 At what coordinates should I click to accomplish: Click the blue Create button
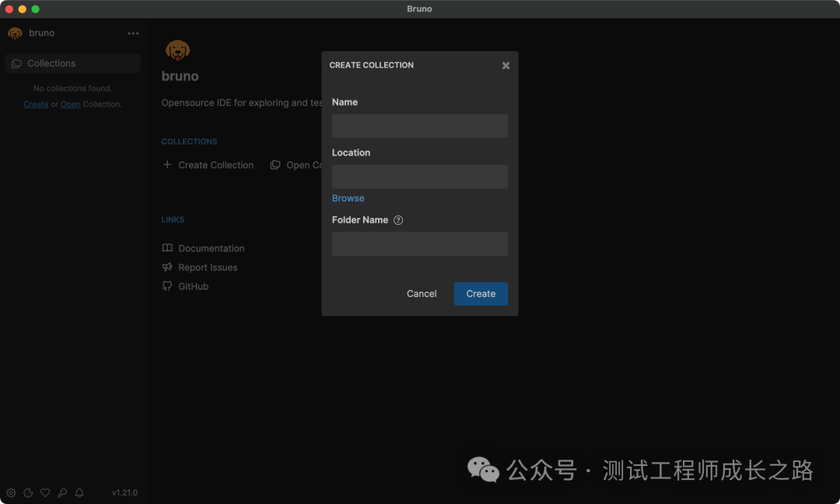pos(481,293)
